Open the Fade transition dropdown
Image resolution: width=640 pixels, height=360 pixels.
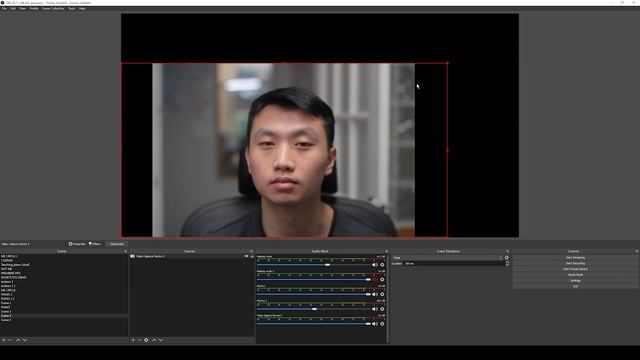447,258
